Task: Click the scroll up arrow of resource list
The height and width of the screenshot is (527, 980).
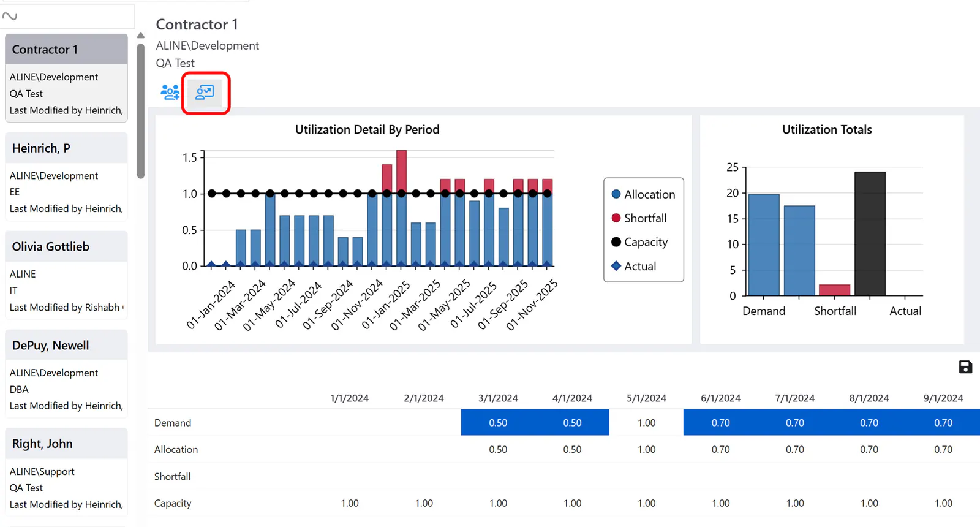Action: point(141,36)
